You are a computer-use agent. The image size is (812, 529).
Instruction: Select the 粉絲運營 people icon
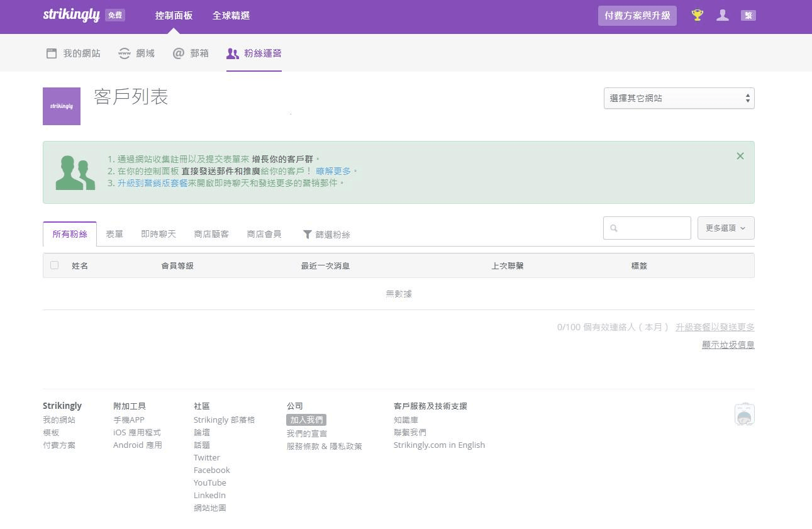(x=232, y=53)
